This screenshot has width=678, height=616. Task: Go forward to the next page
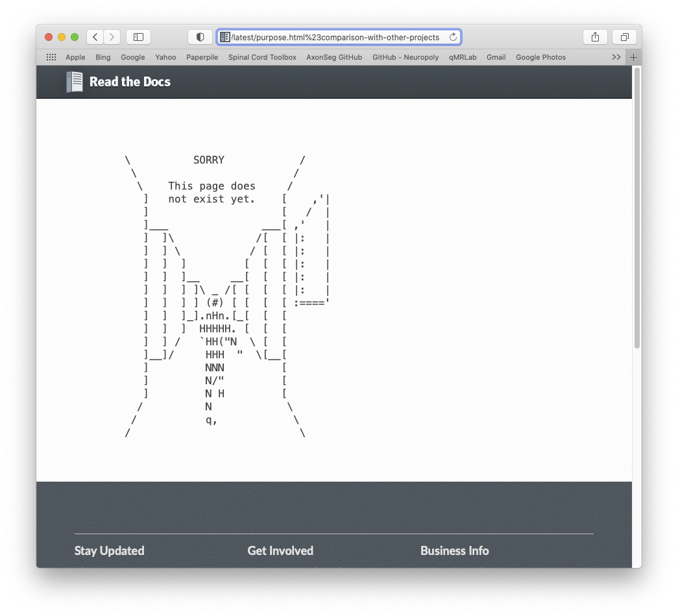coord(112,37)
